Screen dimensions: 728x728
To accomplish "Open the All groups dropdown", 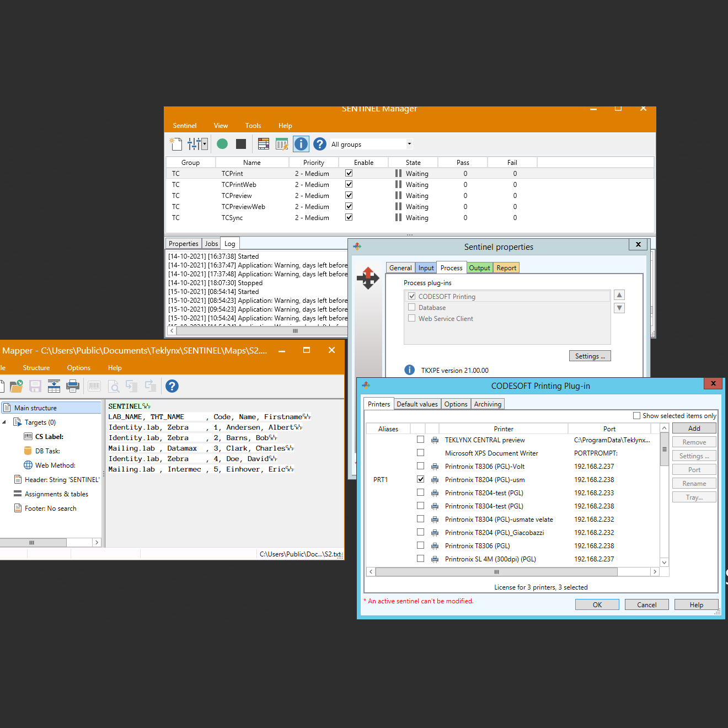I will tap(409, 144).
